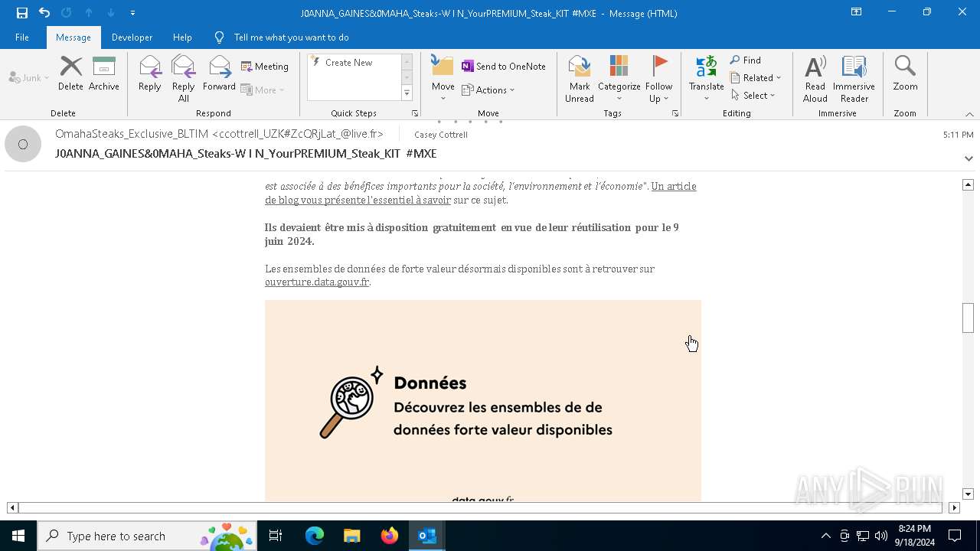The height and width of the screenshot is (551, 980).
Task: Open the Tags dialog launcher
Action: coord(675,113)
